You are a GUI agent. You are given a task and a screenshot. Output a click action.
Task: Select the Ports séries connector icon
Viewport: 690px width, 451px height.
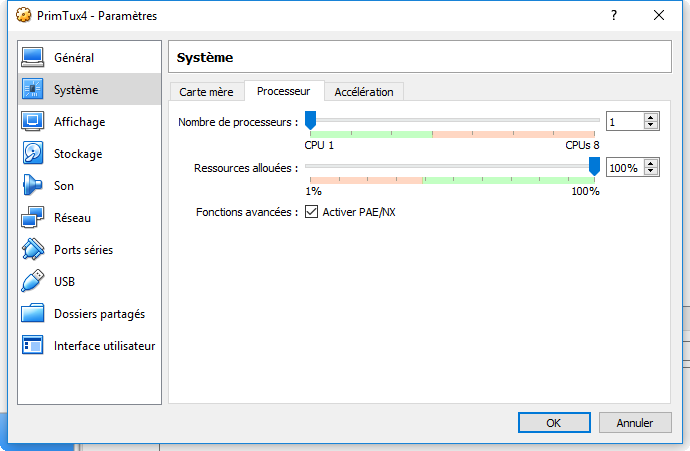(33, 249)
